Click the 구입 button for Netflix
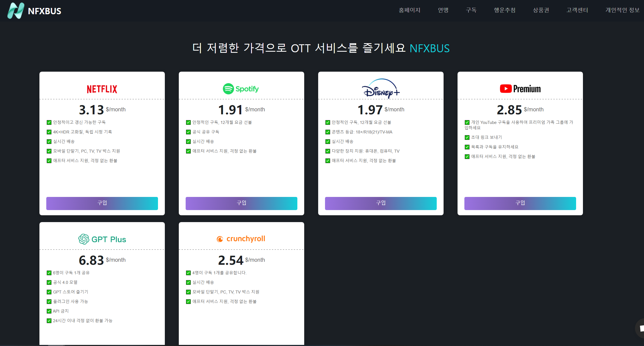Viewport: 644px width, 346px height. point(102,203)
